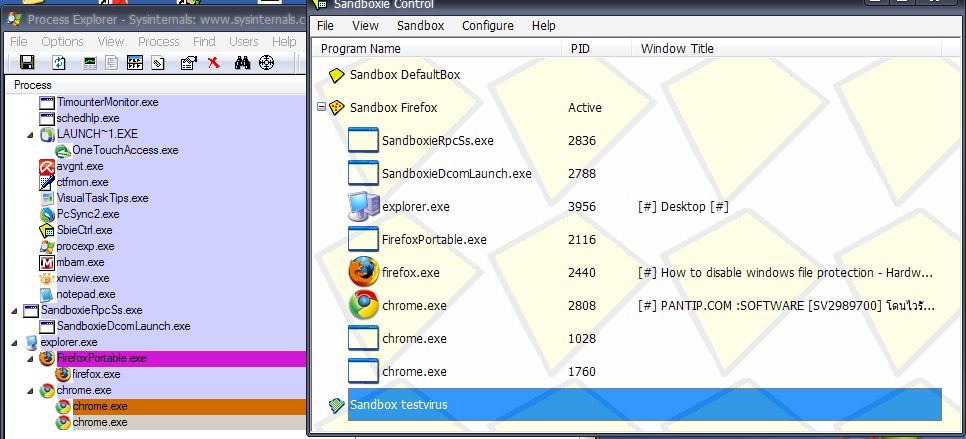Click the computer icon beside explorer.exe PID 3956
The height and width of the screenshot is (439, 966).
pyautogui.click(x=363, y=206)
